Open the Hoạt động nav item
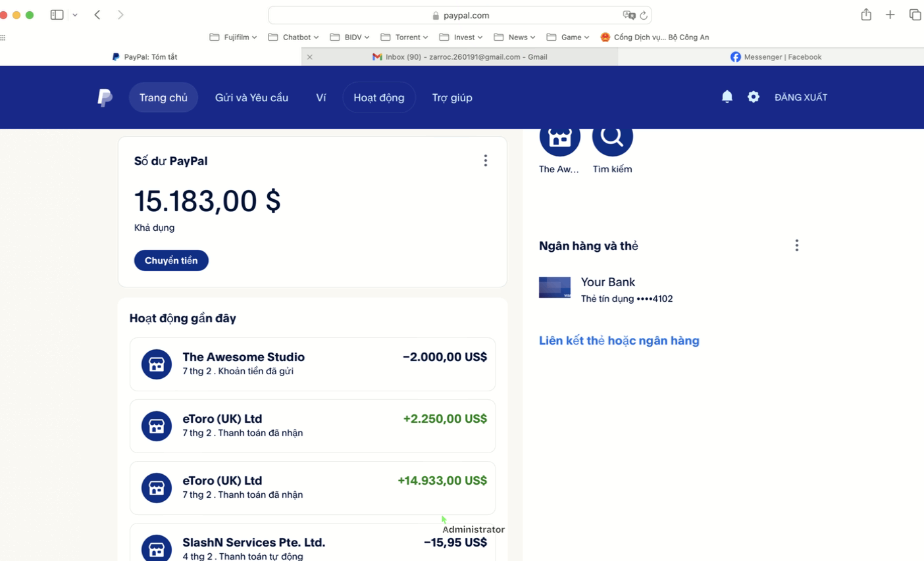924x561 pixels. click(379, 97)
